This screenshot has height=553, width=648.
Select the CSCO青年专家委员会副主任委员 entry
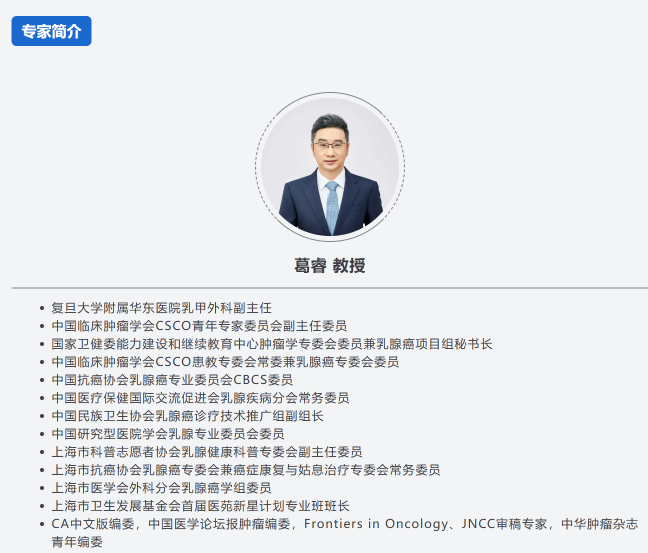click(199, 326)
